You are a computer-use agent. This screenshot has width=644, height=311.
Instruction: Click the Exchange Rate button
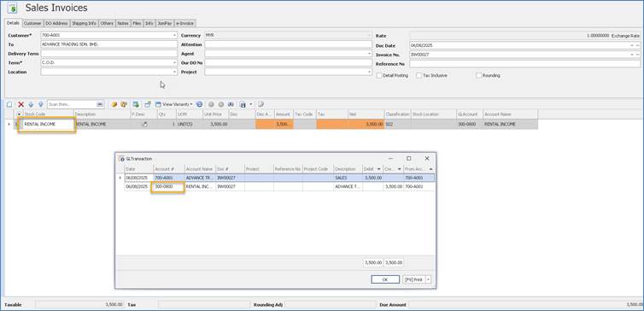(x=625, y=36)
